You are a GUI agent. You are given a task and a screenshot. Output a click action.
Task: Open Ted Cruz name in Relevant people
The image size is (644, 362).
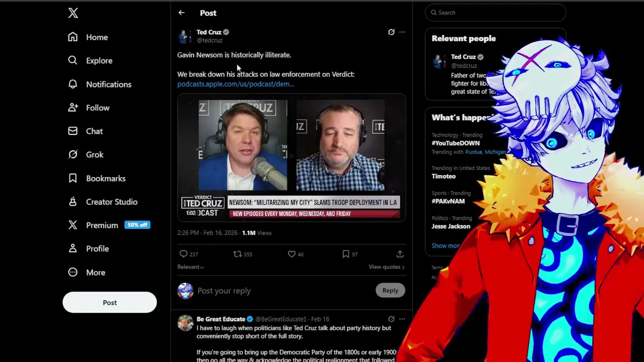point(463,57)
